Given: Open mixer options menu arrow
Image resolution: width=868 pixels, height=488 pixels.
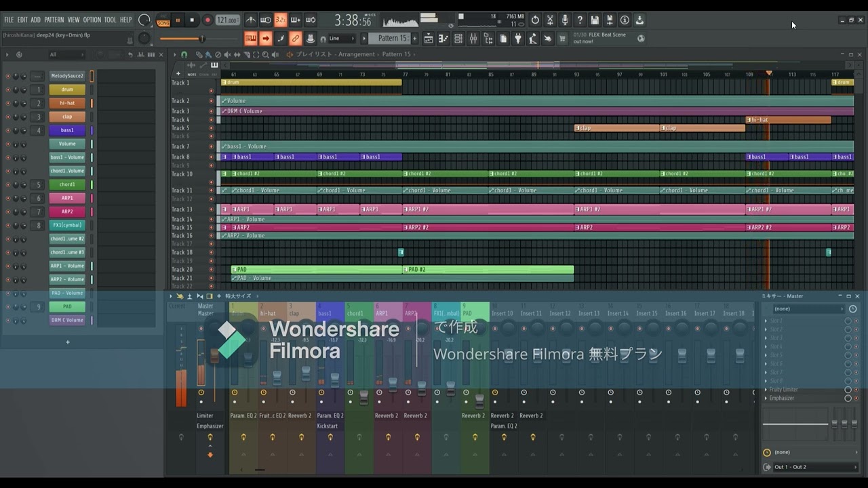Looking at the screenshot, I should (x=171, y=296).
